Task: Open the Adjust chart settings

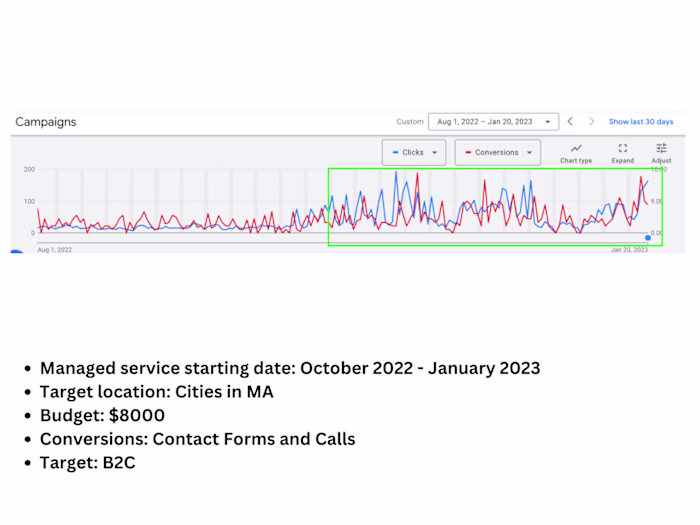Action: tap(661, 154)
